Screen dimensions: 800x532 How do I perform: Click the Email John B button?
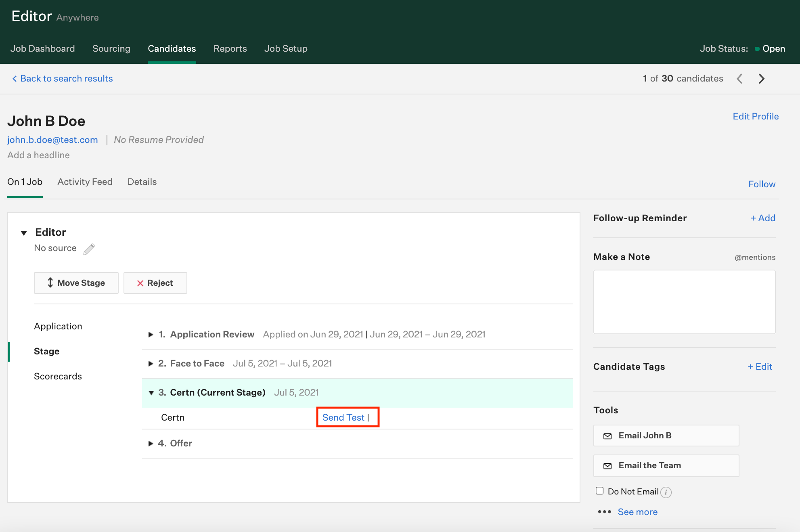(x=666, y=436)
